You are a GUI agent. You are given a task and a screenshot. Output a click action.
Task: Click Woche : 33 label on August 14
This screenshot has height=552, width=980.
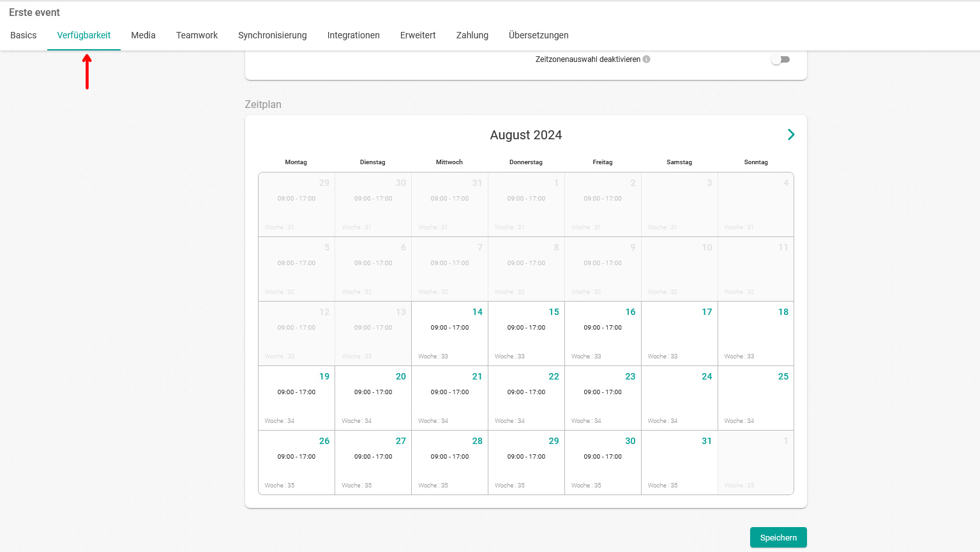point(433,356)
